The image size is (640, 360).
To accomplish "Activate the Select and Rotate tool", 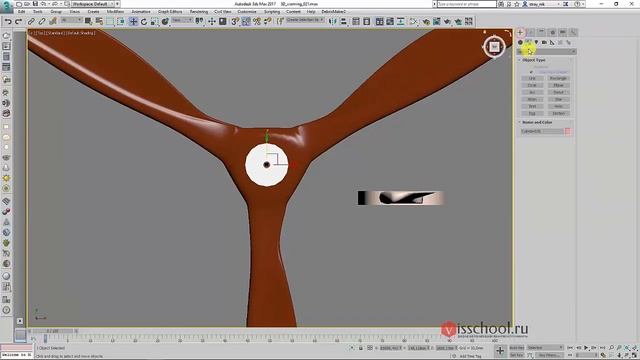I will (144, 21).
